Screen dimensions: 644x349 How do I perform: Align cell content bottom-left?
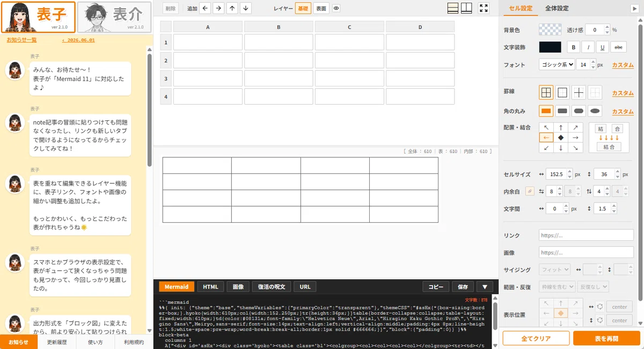546,148
